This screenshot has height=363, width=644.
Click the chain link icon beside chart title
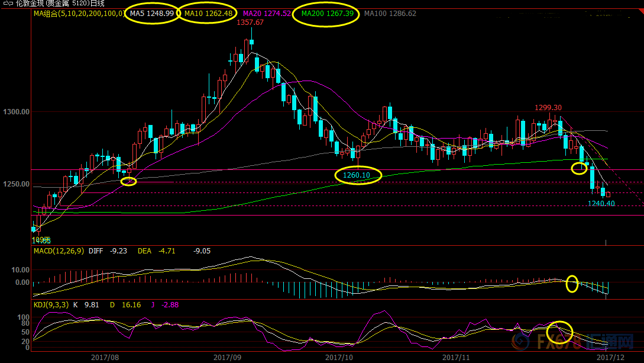coord(8,4)
